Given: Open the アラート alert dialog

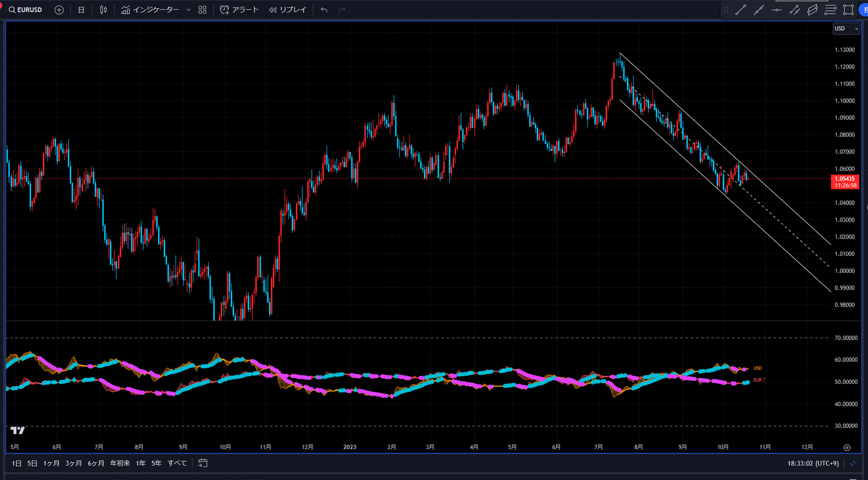Looking at the screenshot, I should (x=239, y=10).
